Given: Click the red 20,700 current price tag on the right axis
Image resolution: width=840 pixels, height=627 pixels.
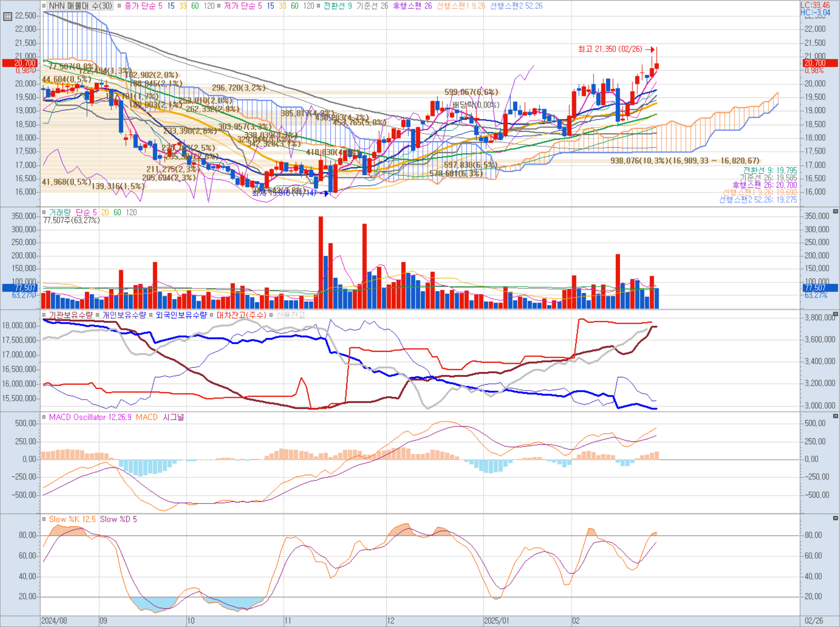Looking at the screenshot, I should tap(820, 63).
